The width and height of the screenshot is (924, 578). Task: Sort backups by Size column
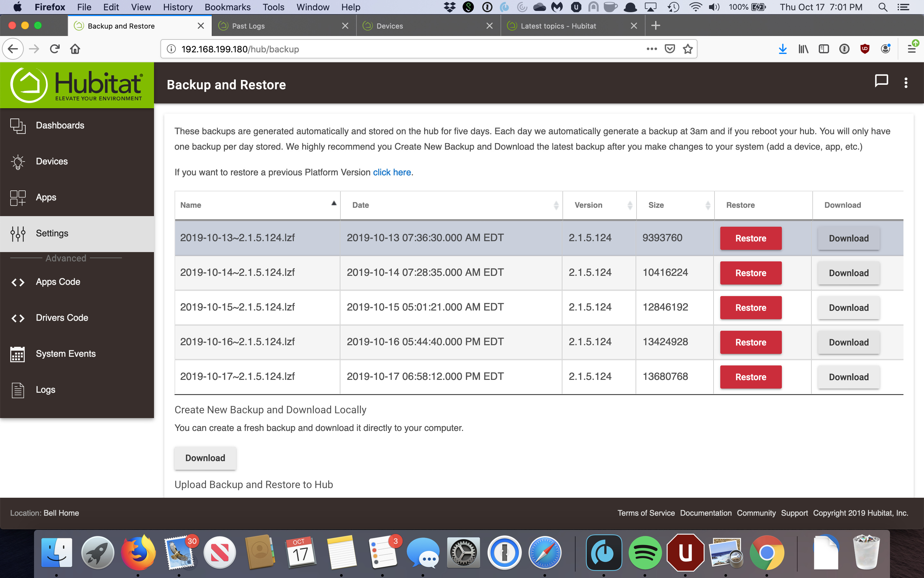tap(675, 205)
